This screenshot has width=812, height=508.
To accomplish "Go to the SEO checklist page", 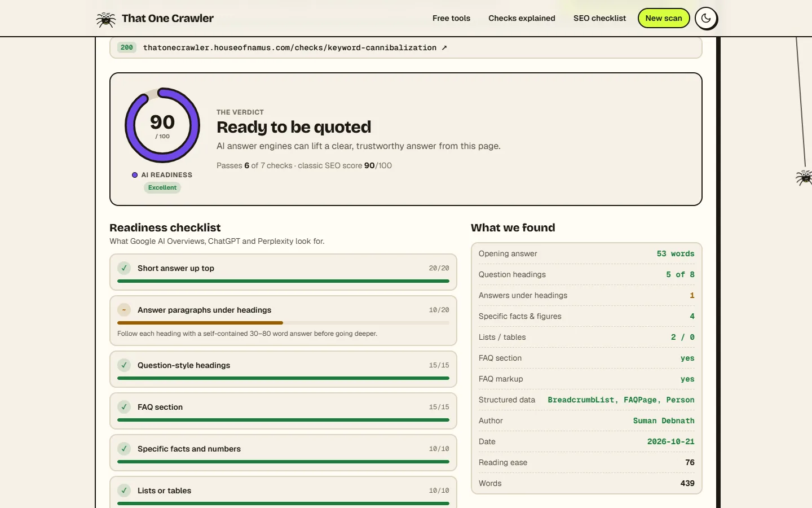I will (x=599, y=18).
